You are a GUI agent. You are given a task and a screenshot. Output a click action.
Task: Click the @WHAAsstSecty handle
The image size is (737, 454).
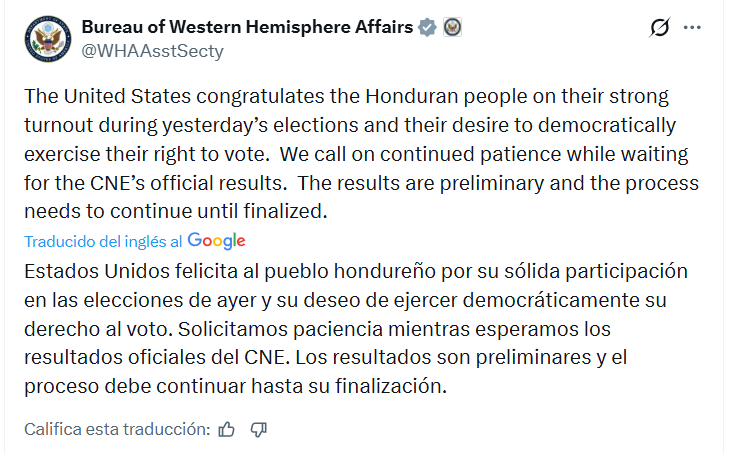tap(152, 51)
